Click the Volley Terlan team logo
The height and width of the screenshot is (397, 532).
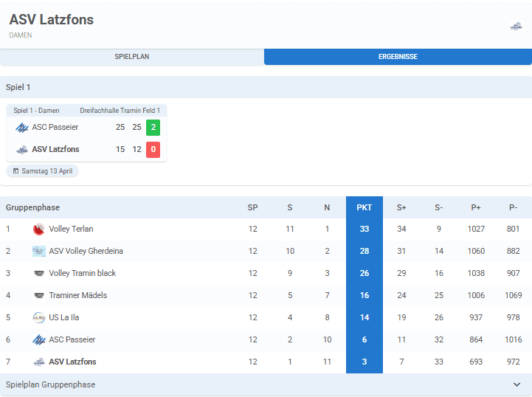pyautogui.click(x=39, y=229)
